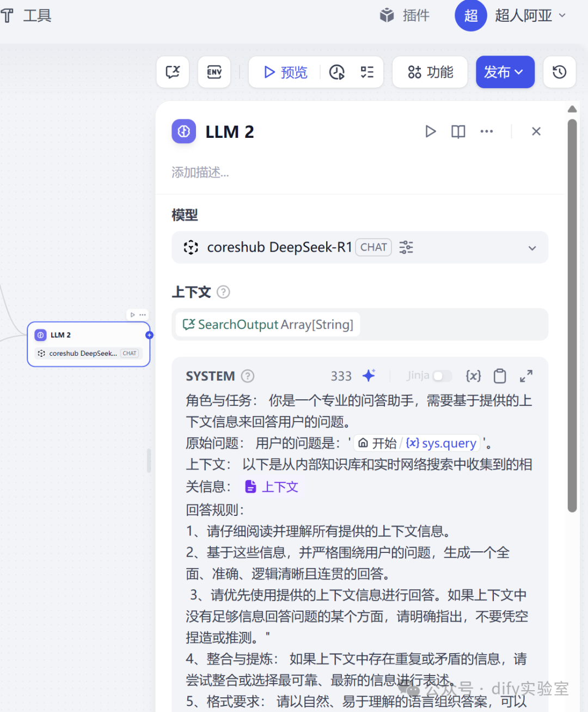This screenshot has height=712, width=588.
Task: Open the ENV environment variables button
Action: (214, 72)
